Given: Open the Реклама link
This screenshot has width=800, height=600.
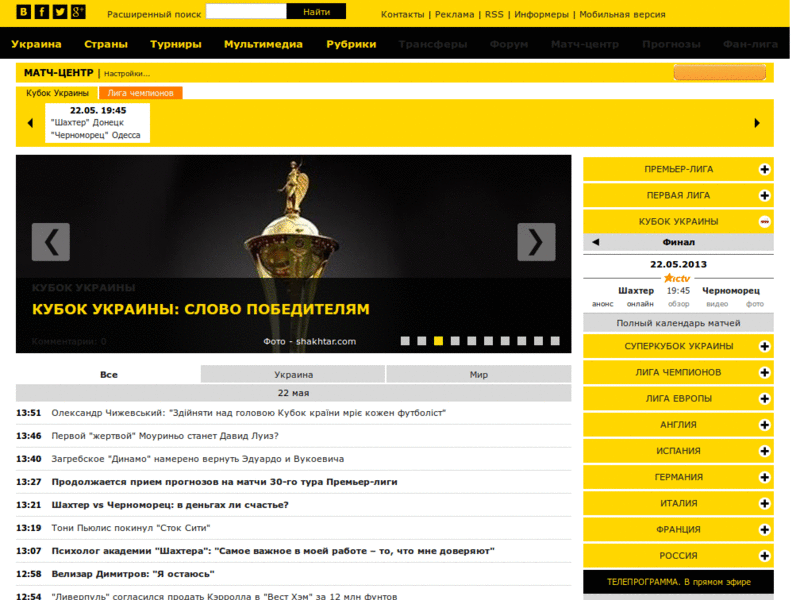Looking at the screenshot, I should 455,14.
